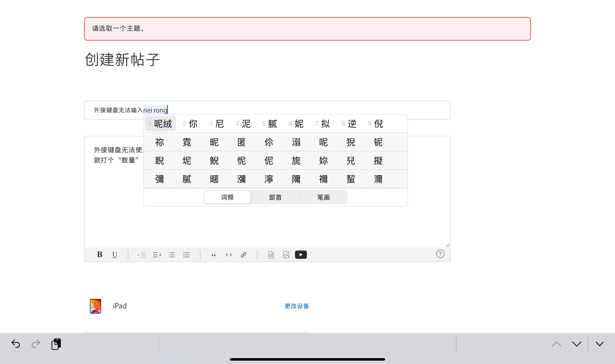Viewport: 615px width, 364px height.
Task: Switch candidate sorting to 部首 tab
Action: 275,197
